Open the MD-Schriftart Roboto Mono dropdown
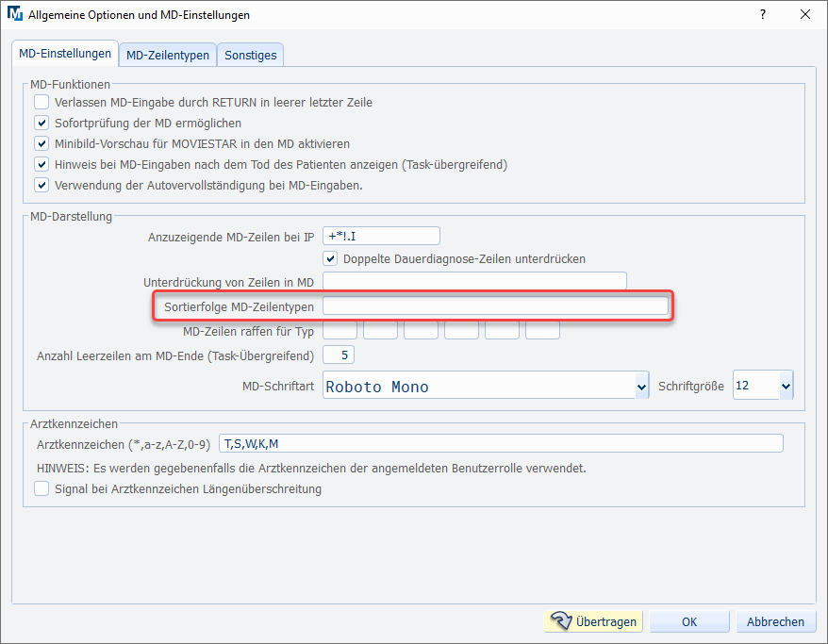 point(486,386)
